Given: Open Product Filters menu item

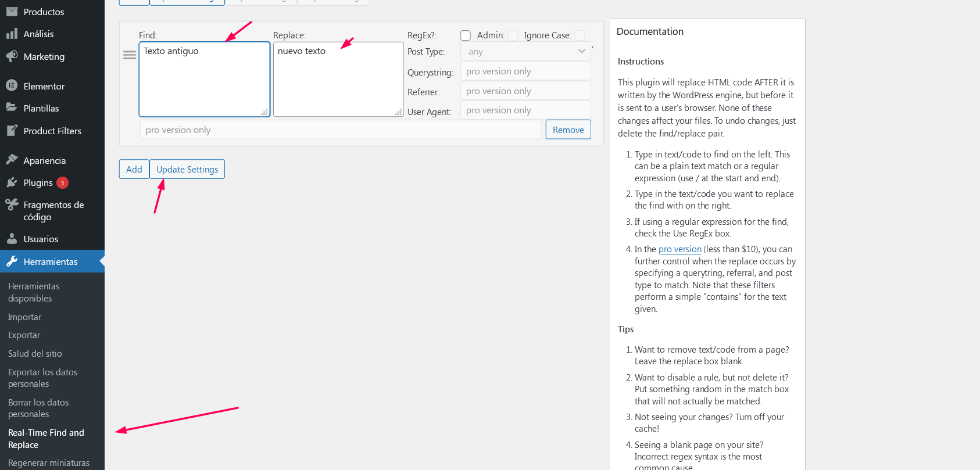Looking at the screenshot, I should pos(52,131).
